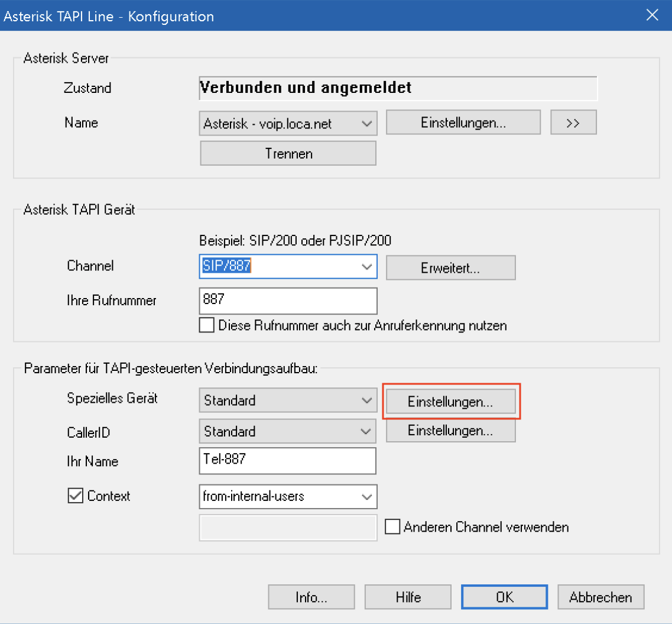Image resolution: width=672 pixels, height=624 pixels.
Task: Click Einstellungen beside Spezielles Gerät
Action: point(450,401)
